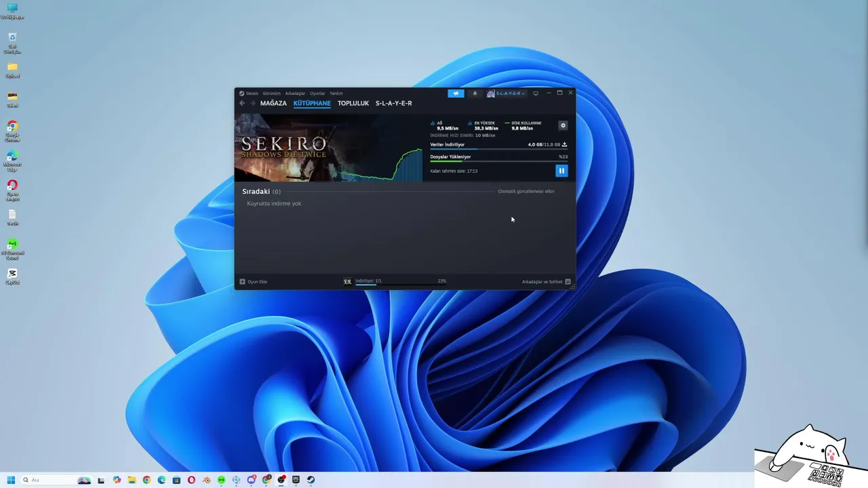Open File Explorer from the taskbar
This screenshot has width=868, height=488.
click(132, 480)
